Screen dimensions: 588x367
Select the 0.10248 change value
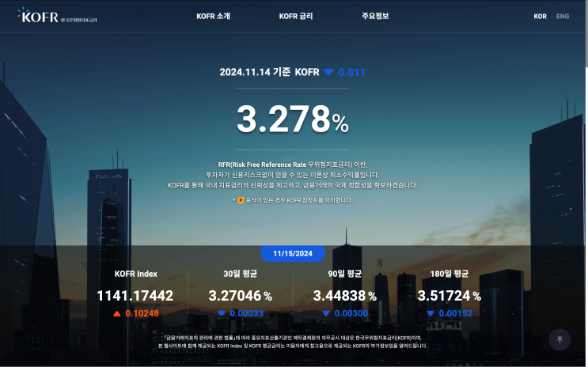point(142,313)
